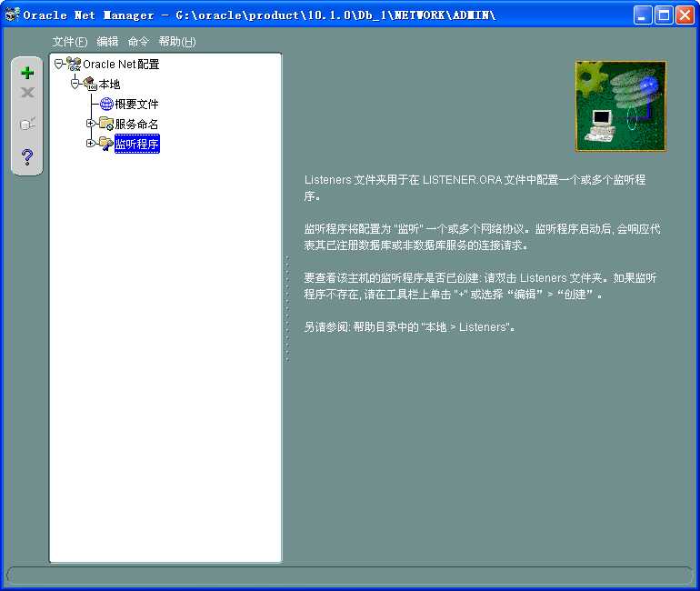Click the Oracle Net Manager title bar icon
This screenshot has width=700, height=591.
pyautogui.click(x=12, y=15)
